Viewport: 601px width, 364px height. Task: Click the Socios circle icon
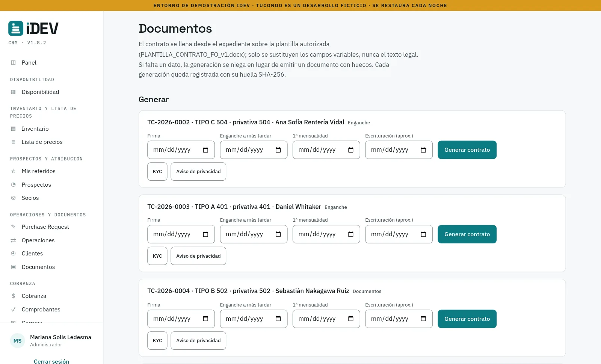pos(14,198)
